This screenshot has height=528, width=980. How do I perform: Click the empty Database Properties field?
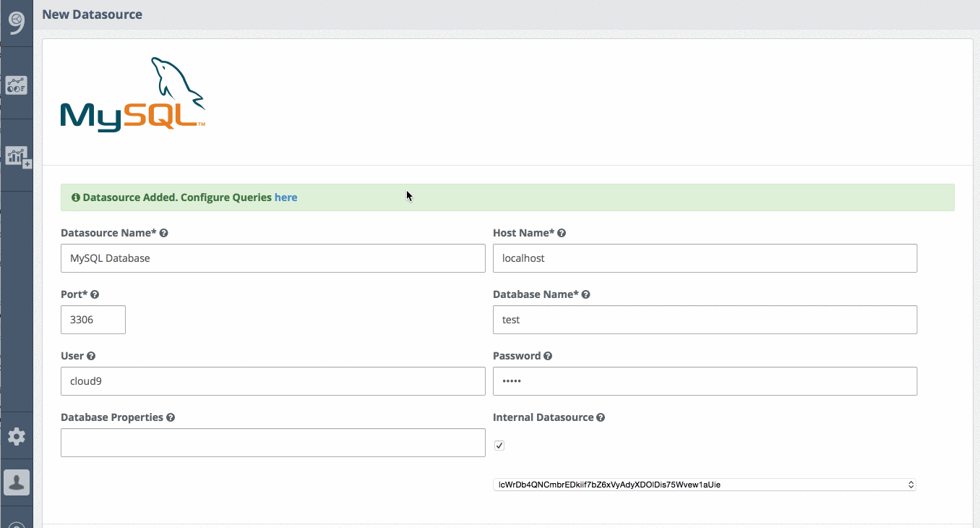tap(272, 442)
